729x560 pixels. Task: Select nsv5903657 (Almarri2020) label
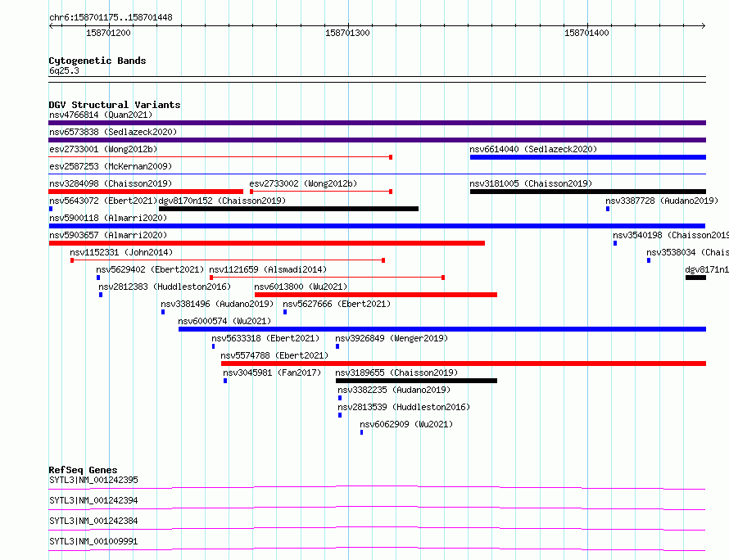[x=108, y=235]
